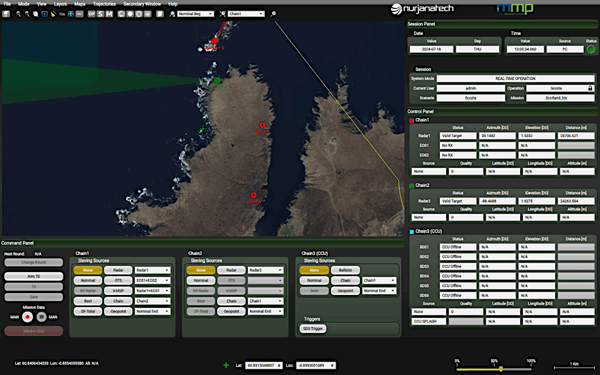Image resolution: width=600 pixels, height=375 pixels.
Task: Click the magnifier icon beside the leftmost toolbar icon
Action: [x=18, y=14]
